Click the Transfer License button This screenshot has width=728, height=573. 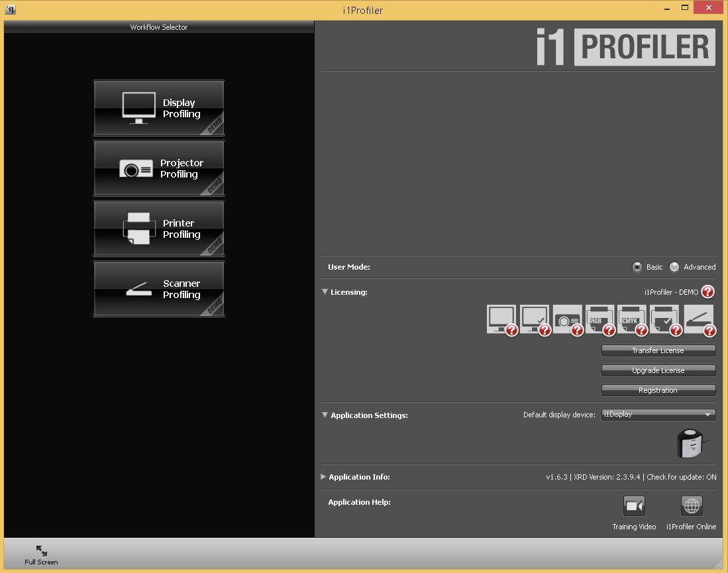658,350
